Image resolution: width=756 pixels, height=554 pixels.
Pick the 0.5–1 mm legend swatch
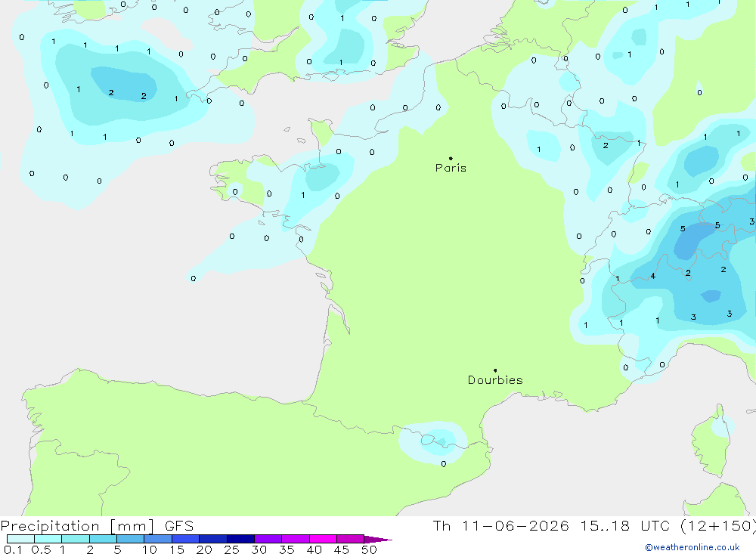(48, 539)
